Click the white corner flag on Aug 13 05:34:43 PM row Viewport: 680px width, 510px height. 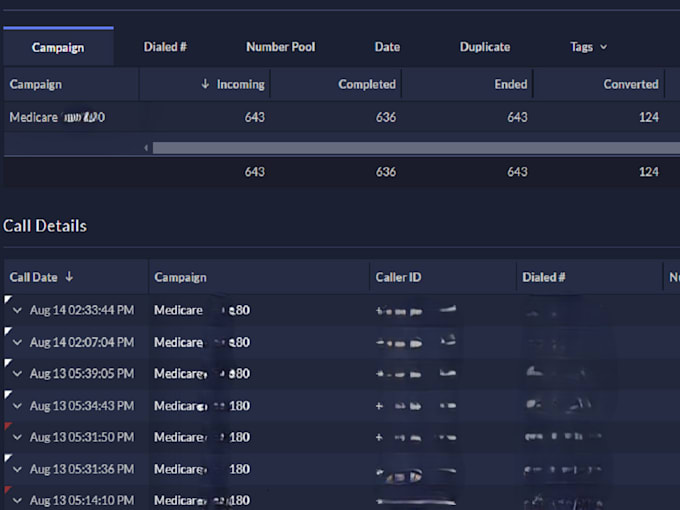click(x=7, y=394)
